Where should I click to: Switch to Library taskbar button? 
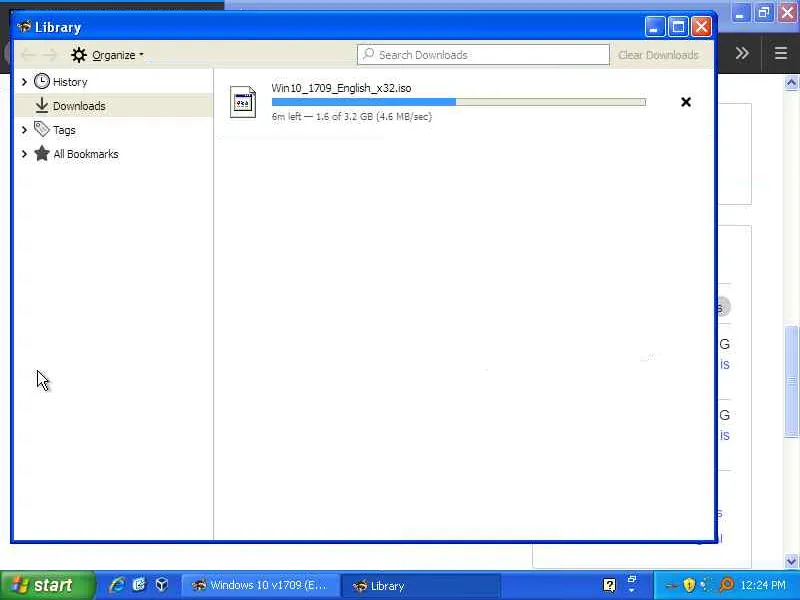420,585
